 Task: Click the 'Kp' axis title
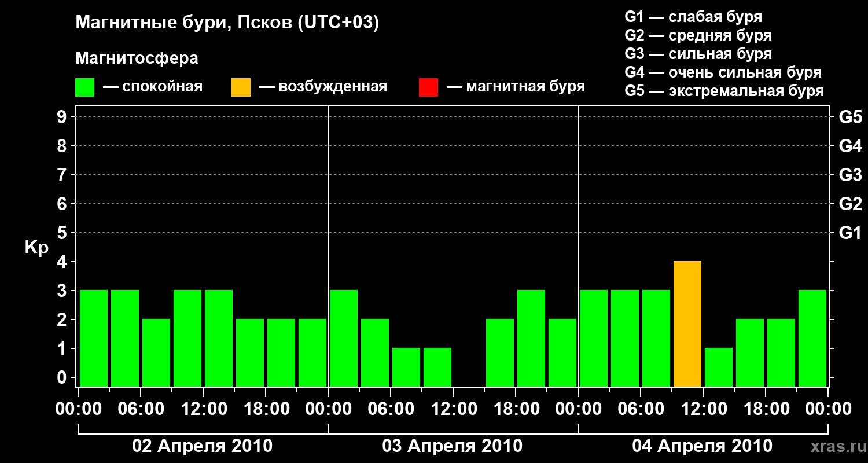(x=36, y=248)
